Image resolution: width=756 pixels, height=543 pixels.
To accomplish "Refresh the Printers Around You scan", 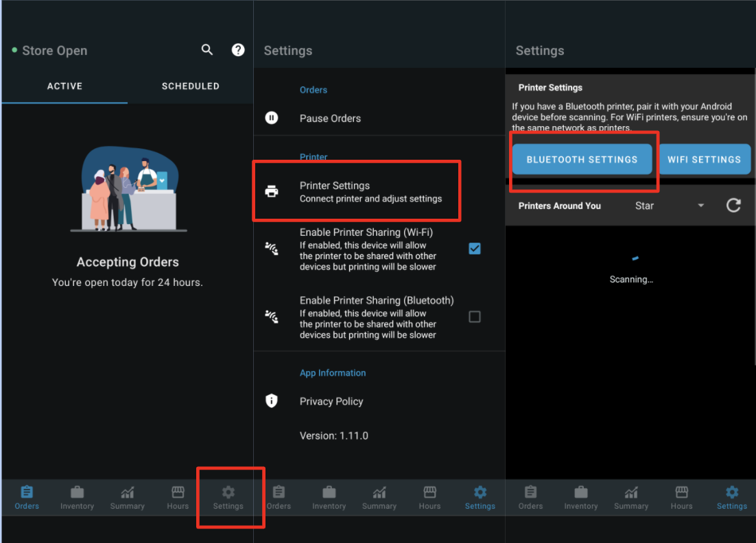I will pos(733,205).
